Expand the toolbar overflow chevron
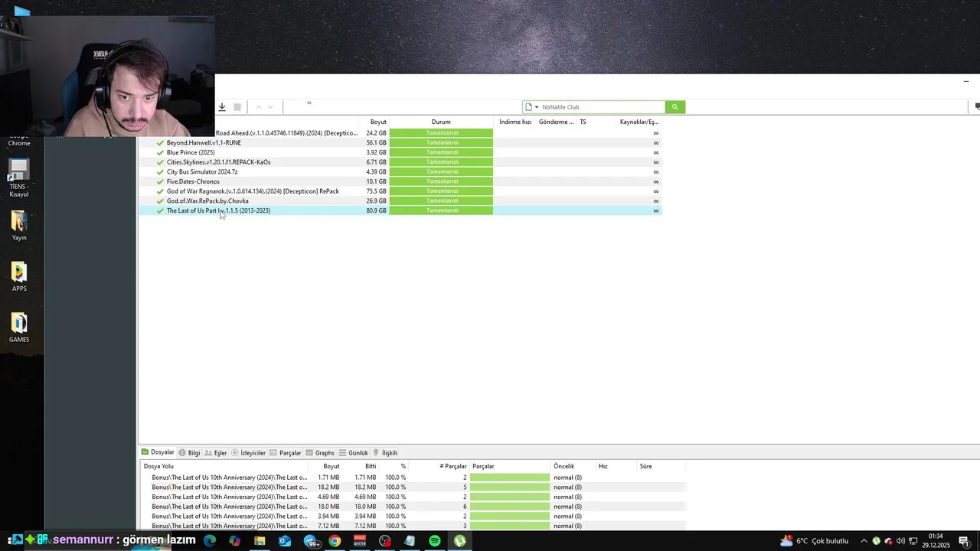This screenshot has height=551, width=980. click(309, 103)
